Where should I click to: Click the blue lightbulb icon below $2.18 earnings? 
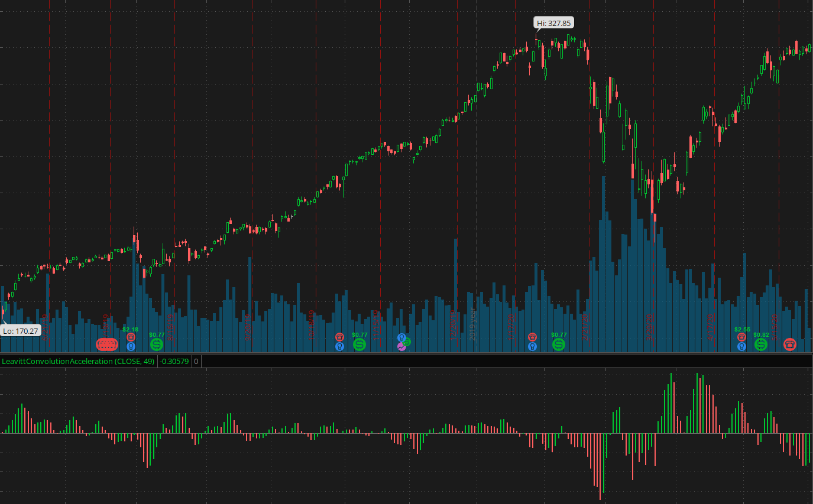[x=131, y=346]
